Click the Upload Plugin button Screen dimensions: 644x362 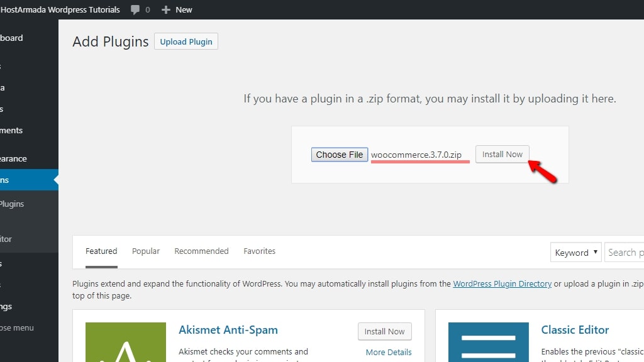pyautogui.click(x=186, y=41)
